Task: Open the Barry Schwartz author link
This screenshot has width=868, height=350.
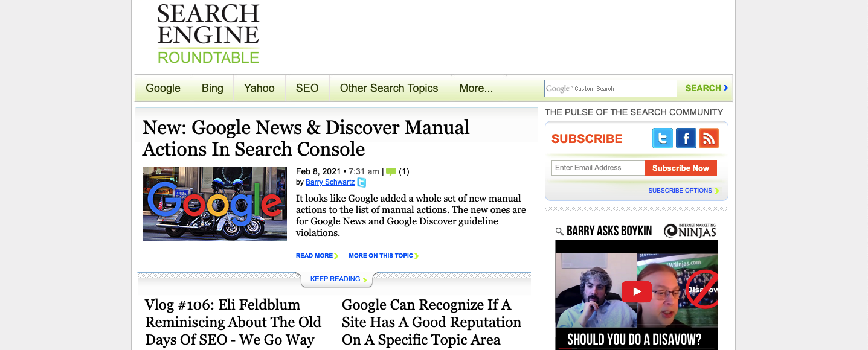Action: [330, 182]
